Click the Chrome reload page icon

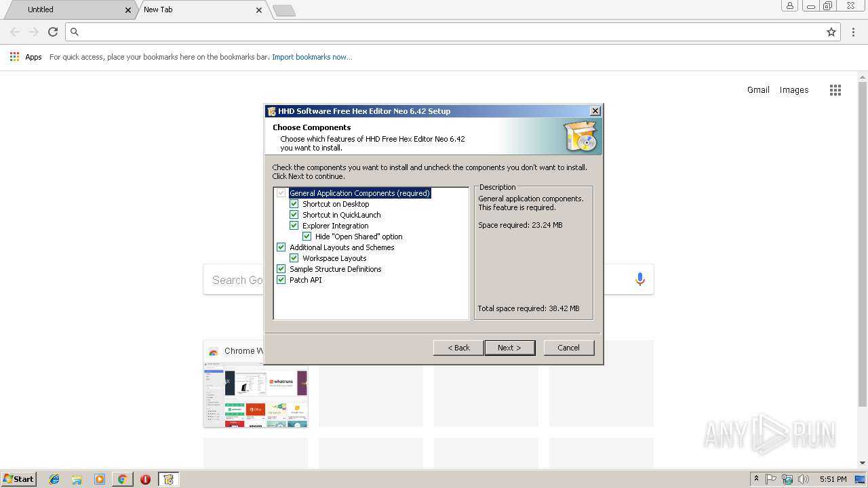pos(53,32)
